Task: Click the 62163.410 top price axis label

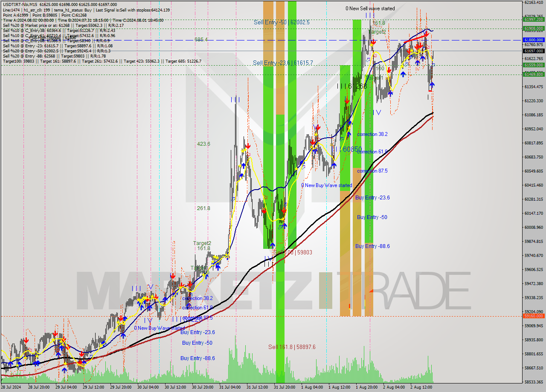Action: tap(534, 3)
